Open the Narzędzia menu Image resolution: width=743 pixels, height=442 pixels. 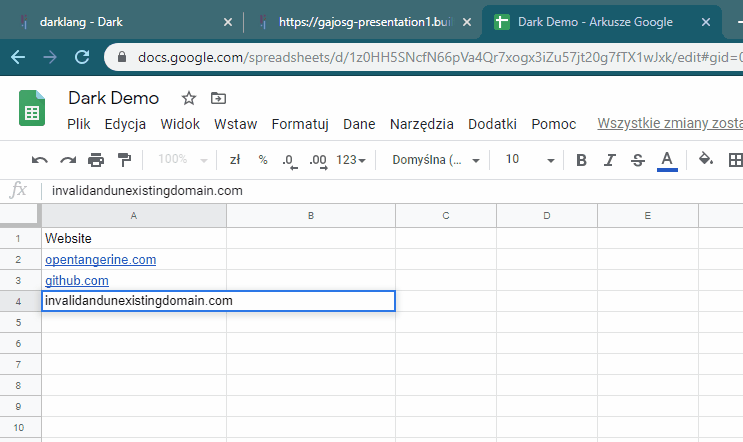click(x=422, y=124)
